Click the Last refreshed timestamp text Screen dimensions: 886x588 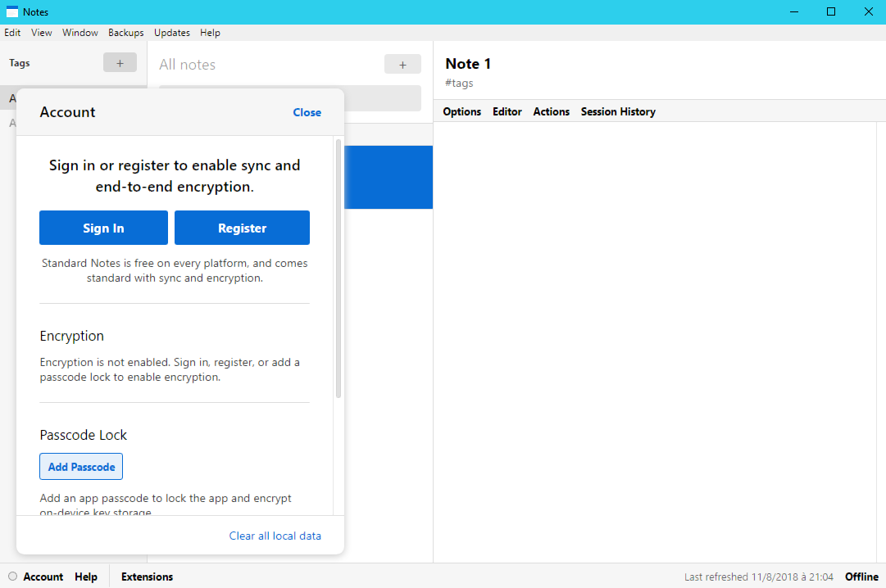click(x=758, y=577)
